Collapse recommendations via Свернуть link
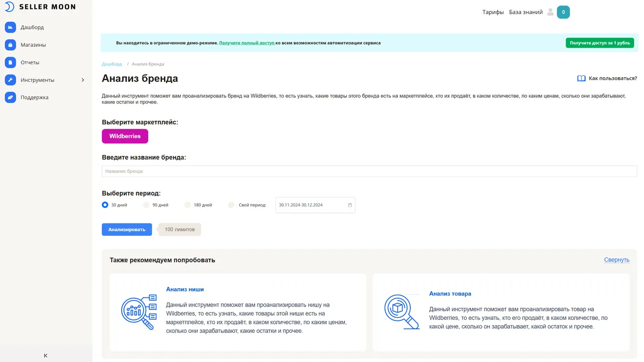Viewport: 644px width, 362px height. pos(616,260)
